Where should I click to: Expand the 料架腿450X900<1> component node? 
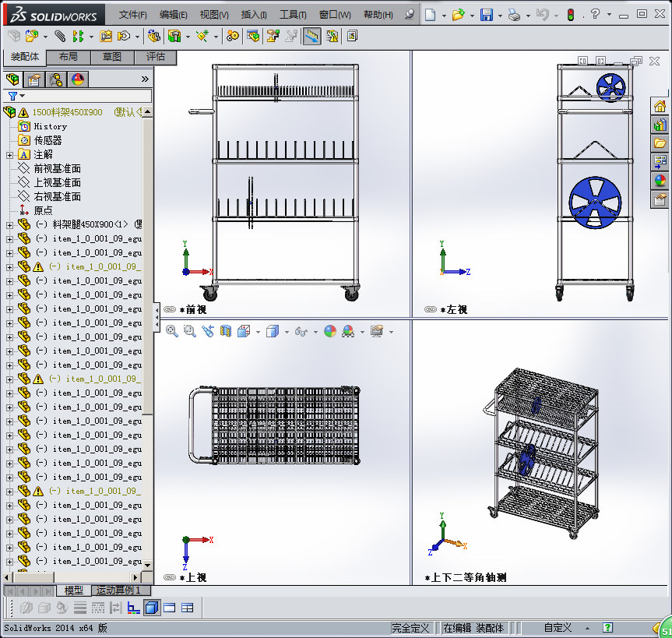pos(9,225)
